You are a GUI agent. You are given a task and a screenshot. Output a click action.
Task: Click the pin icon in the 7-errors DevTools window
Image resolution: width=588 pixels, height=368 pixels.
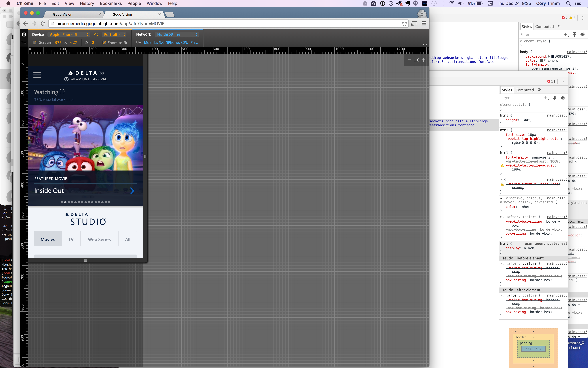click(574, 34)
